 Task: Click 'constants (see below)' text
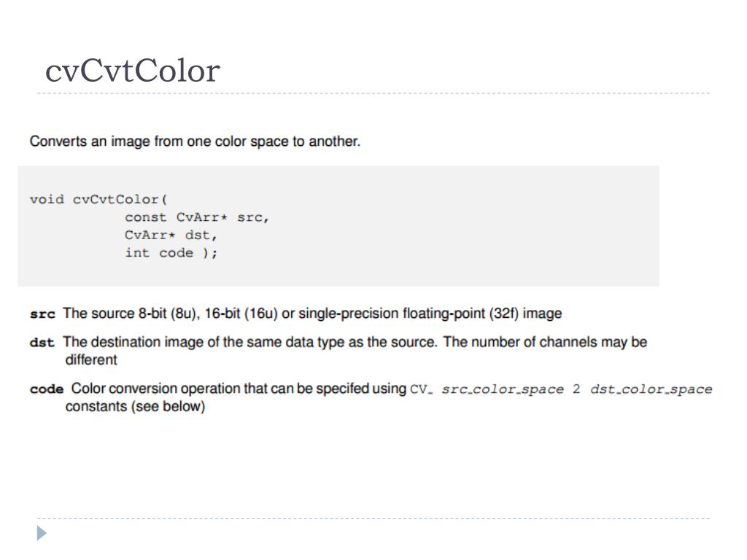click(135, 407)
